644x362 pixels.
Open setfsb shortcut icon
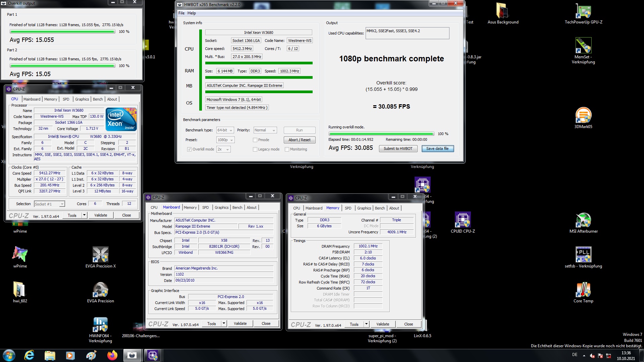point(583,257)
